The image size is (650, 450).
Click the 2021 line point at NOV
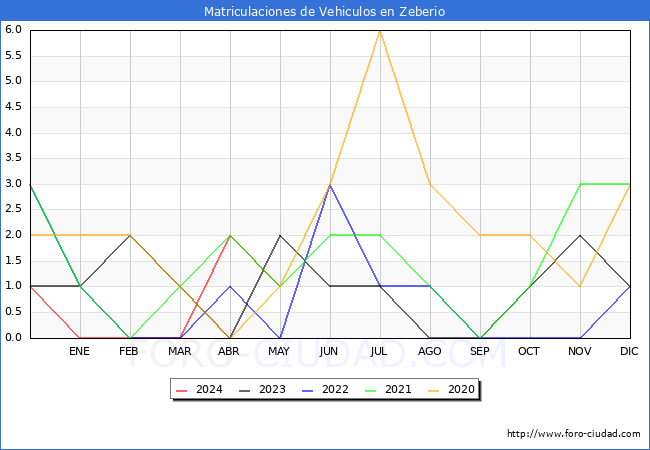(580, 184)
